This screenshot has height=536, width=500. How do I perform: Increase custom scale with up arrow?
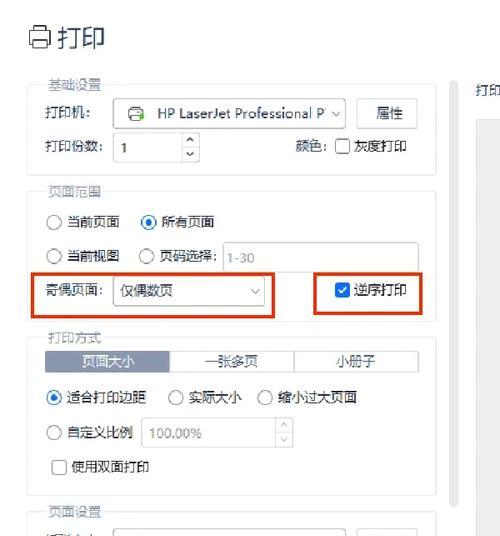pyautogui.click(x=283, y=425)
